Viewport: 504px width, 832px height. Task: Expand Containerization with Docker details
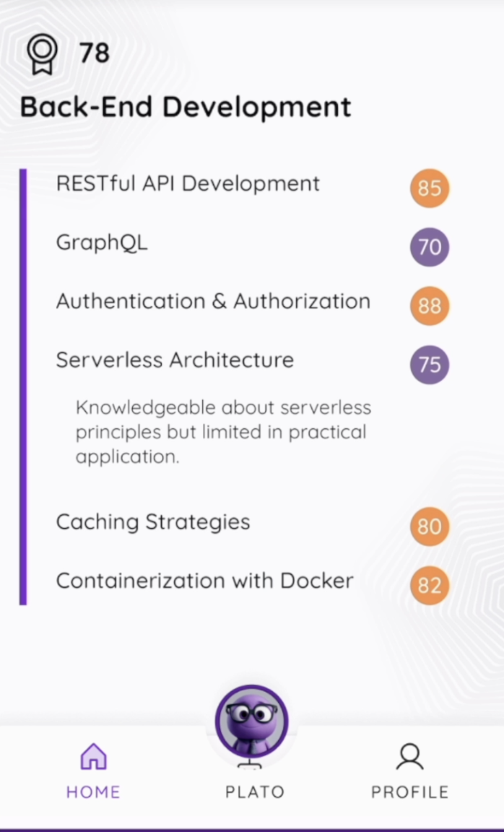[x=204, y=581]
